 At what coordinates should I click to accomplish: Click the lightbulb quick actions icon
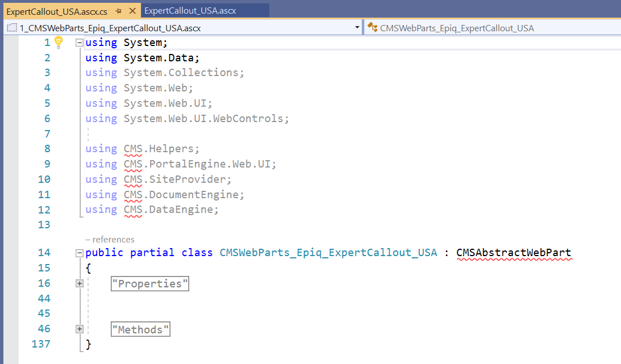[58, 42]
